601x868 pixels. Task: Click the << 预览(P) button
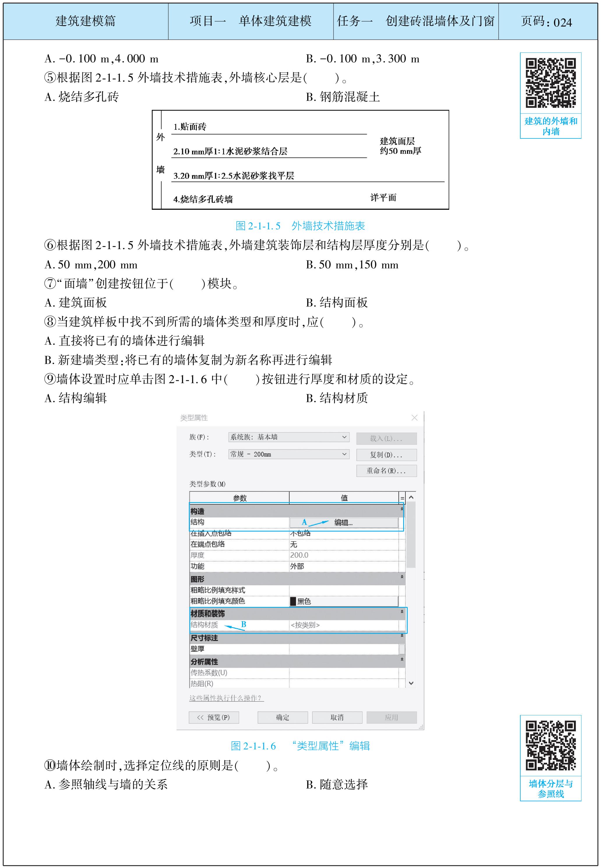(x=214, y=717)
